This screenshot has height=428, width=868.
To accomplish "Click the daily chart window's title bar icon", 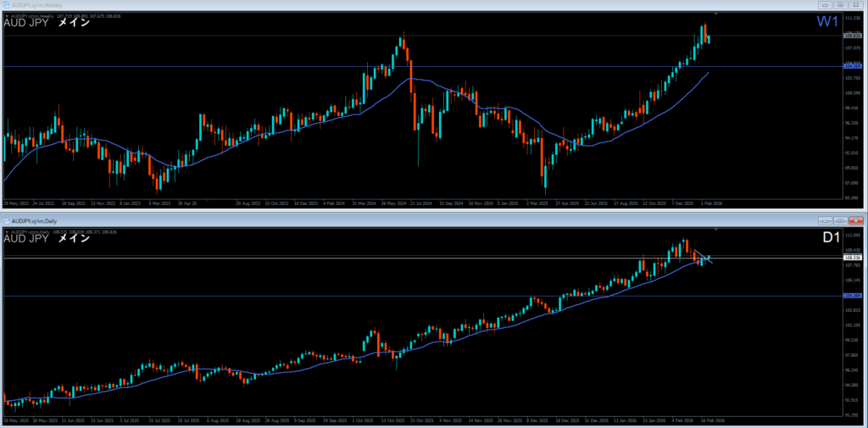I will pyautogui.click(x=7, y=220).
